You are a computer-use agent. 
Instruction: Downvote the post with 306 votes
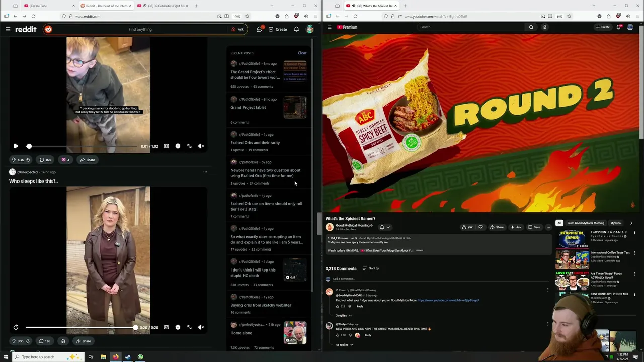pos(28,341)
